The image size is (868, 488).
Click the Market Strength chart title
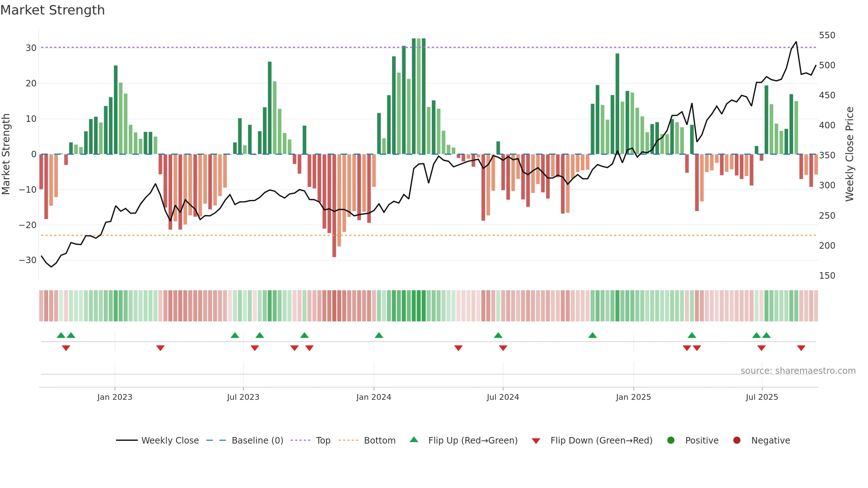click(52, 10)
